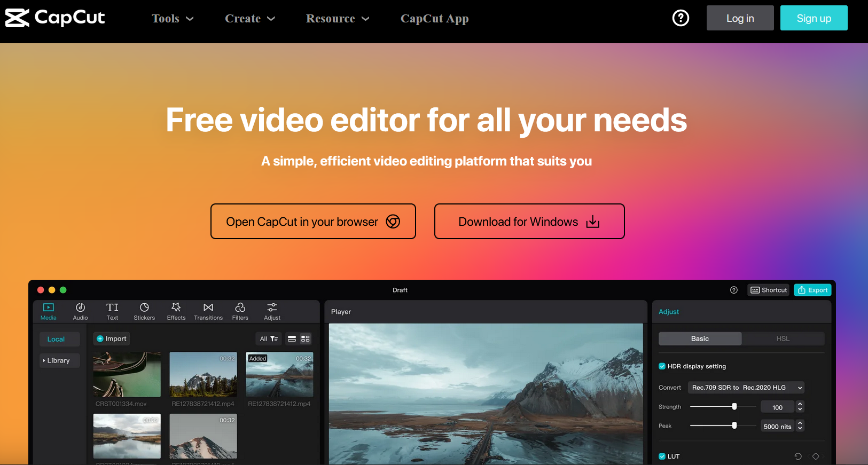
Task: Select the clip thumbnail marked Added
Action: [x=279, y=374]
